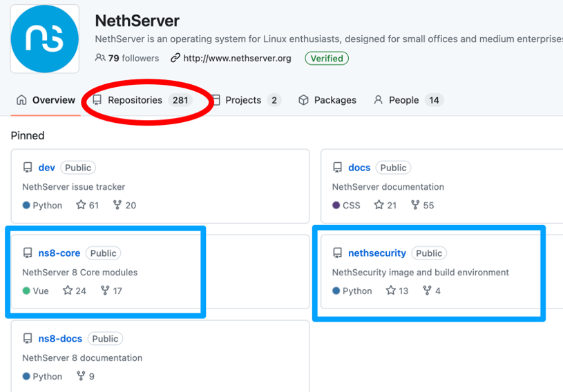Click the repository book icon in the Repositories tab
This screenshot has height=392, width=563.
pyautogui.click(x=97, y=100)
